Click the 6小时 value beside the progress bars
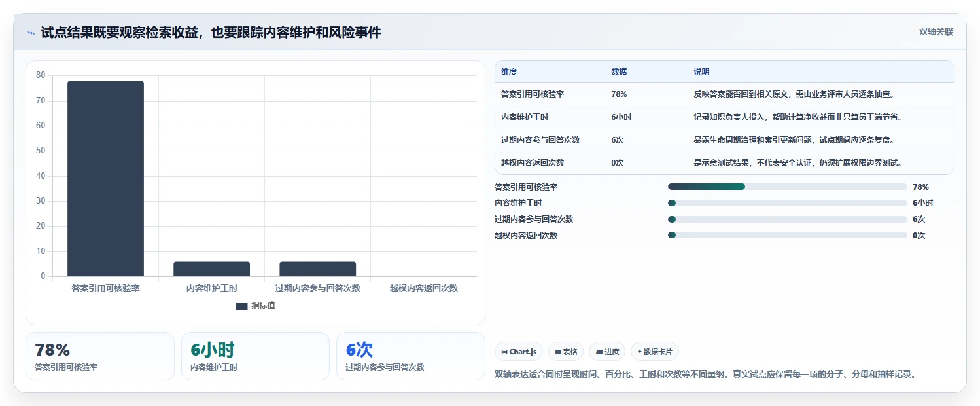Viewport: 980px width, 406px height. pyautogui.click(x=922, y=203)
